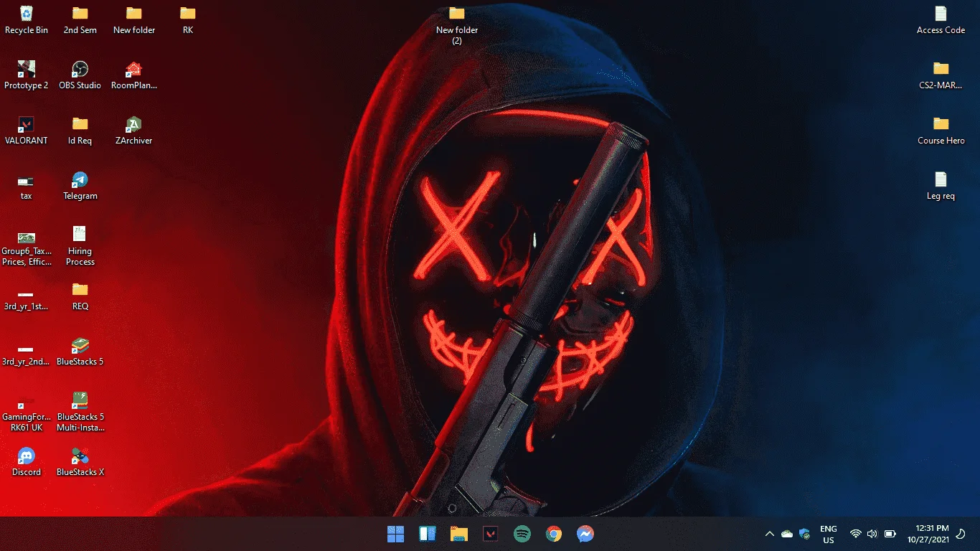This screenshot has width=980, height=551.
Task: Open Google Chrome from the taskbar
Action: click(553, 534)
